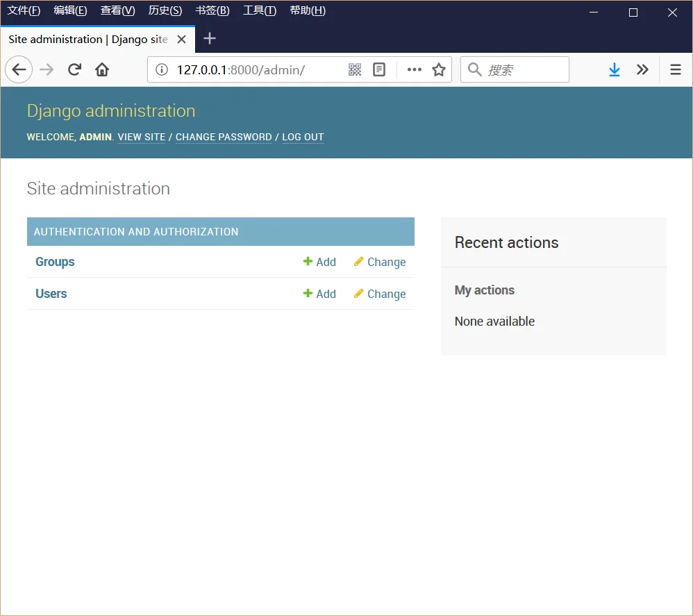Go to the browser home page icon

(x=102, y=69)
